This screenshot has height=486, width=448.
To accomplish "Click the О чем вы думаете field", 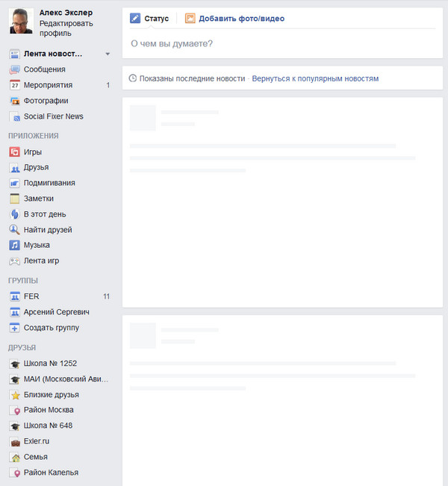I will coord(282,44).
